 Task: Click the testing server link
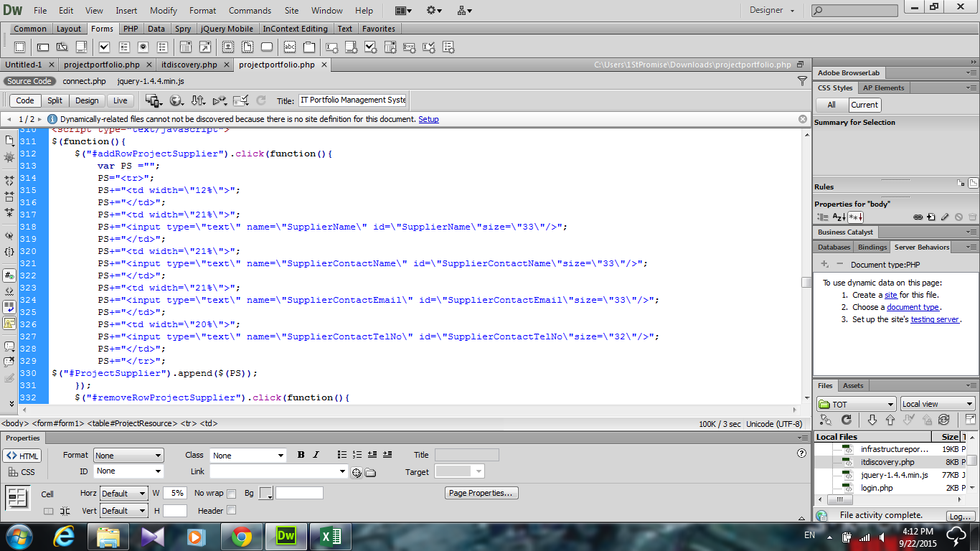click(935, 319)
